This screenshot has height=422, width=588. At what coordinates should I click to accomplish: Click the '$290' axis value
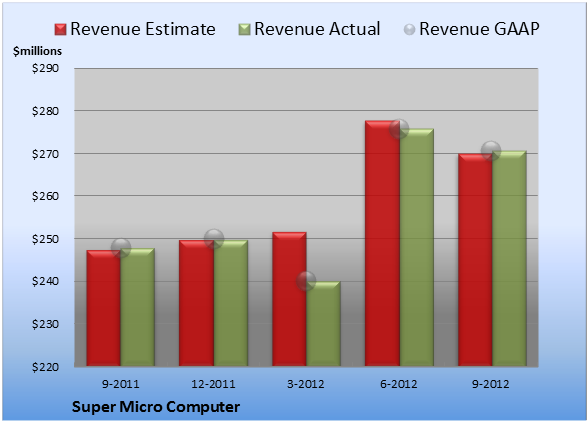click(x=45, y=68)
